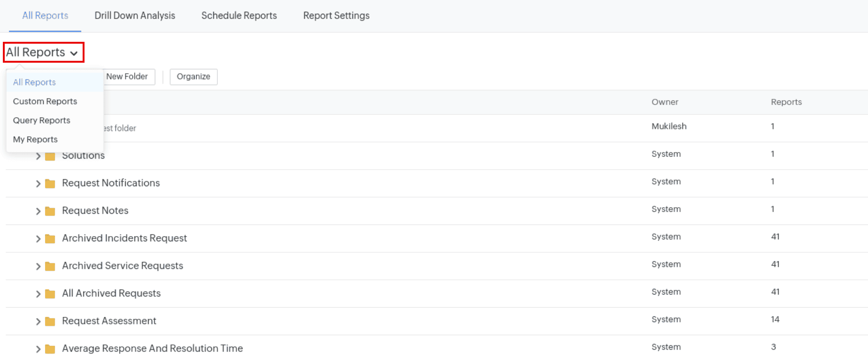Click the Request Notifications folder icon

(50, 184)
